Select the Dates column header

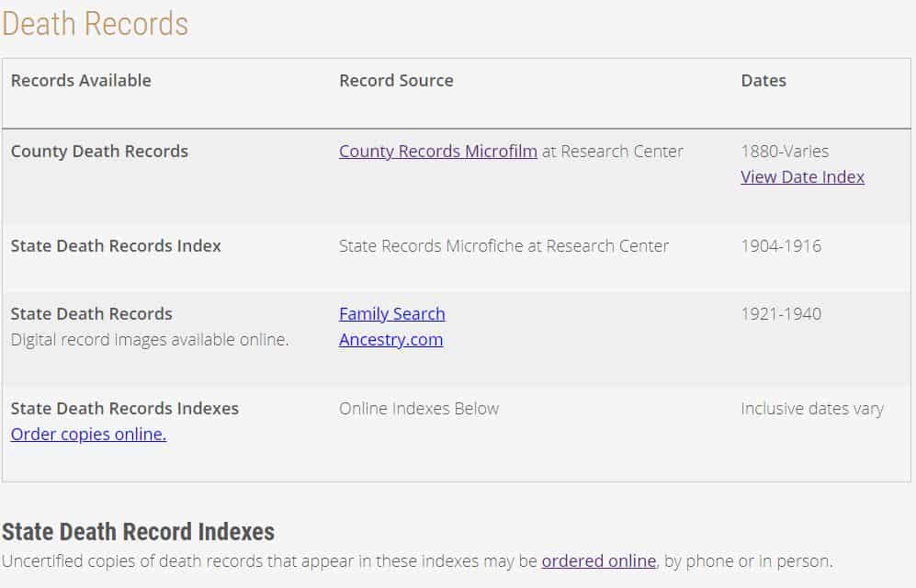click(763, 80)
